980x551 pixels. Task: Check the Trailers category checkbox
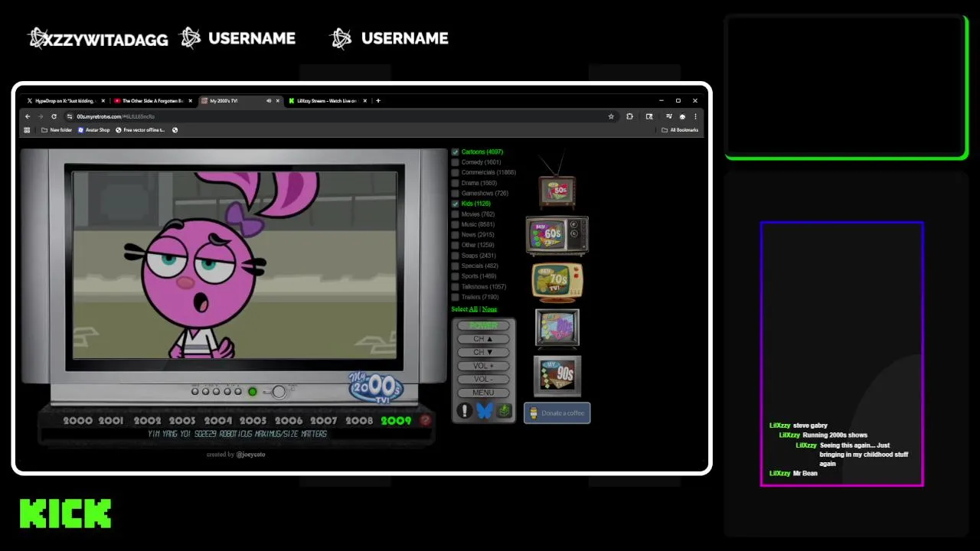(455, 297)
